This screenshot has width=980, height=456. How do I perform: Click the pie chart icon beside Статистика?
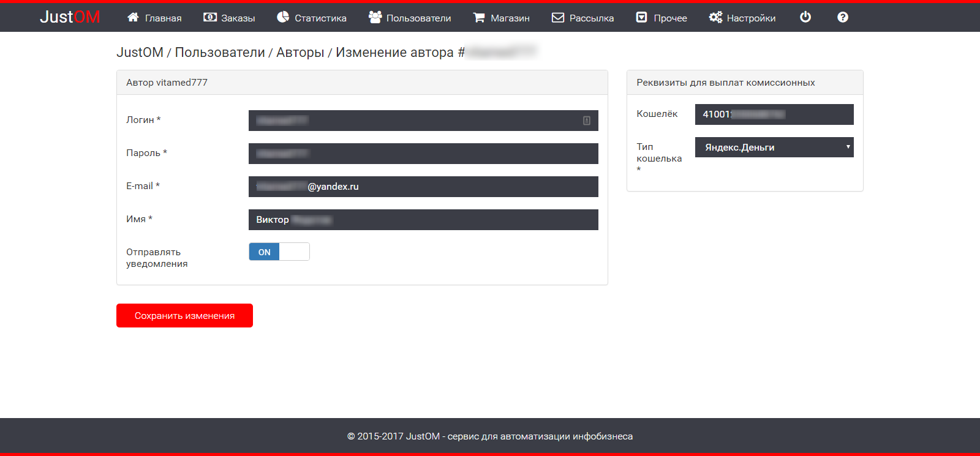[x=283, y=17]
